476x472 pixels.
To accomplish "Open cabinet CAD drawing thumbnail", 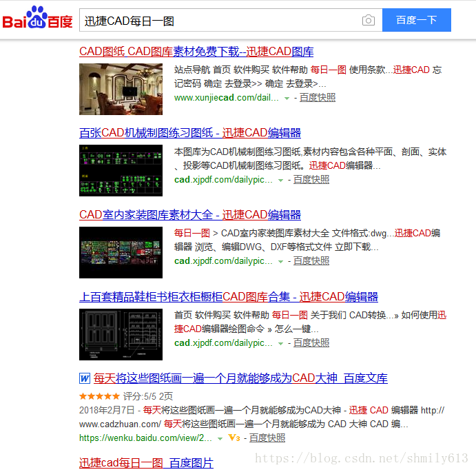I will pyautogui.click(x=121, y=334).
